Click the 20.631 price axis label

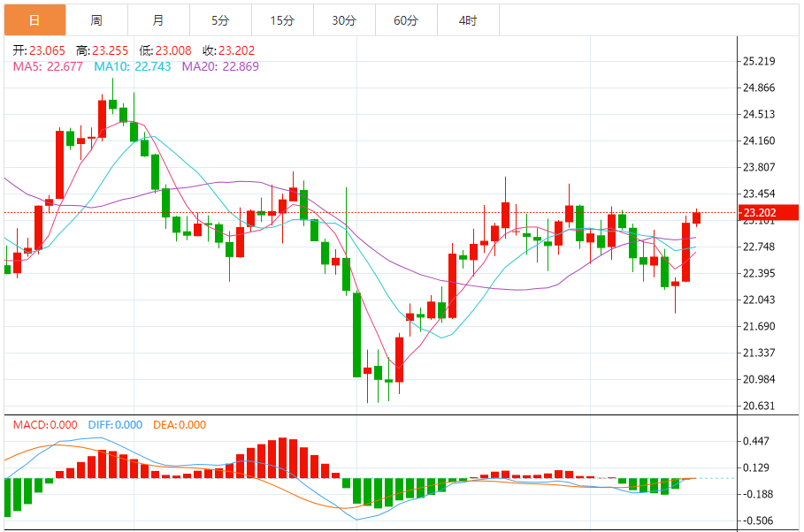[759, 406]
